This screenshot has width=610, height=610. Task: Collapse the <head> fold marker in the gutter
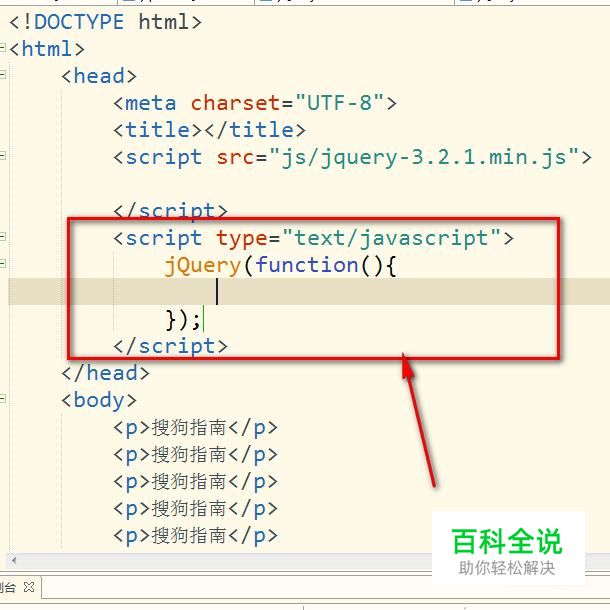pos(2,74)
